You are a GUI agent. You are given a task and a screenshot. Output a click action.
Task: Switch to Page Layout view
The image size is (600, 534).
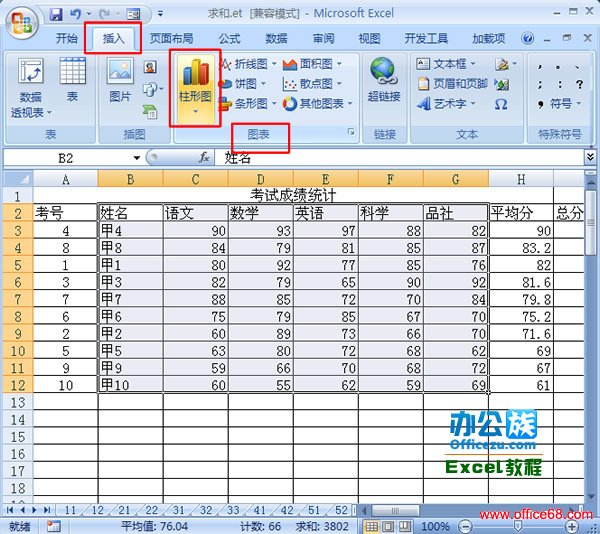tap(388, 527)
